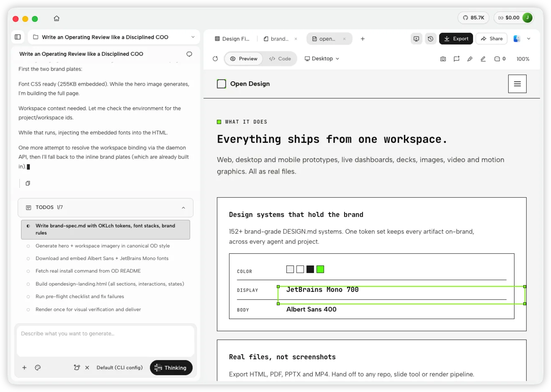Screen dimensions: 551x392
Task: Open the Default (CLI config) selector
Action: click(x=120, y=368)
